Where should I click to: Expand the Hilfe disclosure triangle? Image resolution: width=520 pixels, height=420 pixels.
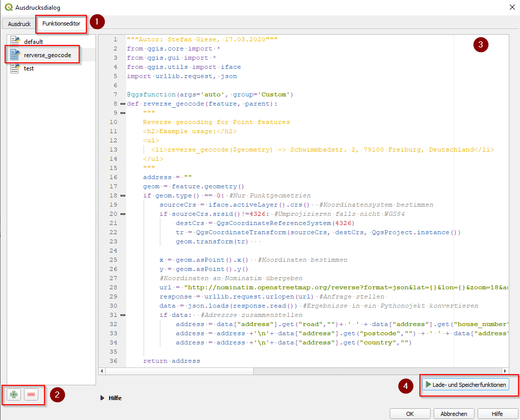(x=103, y=398)
